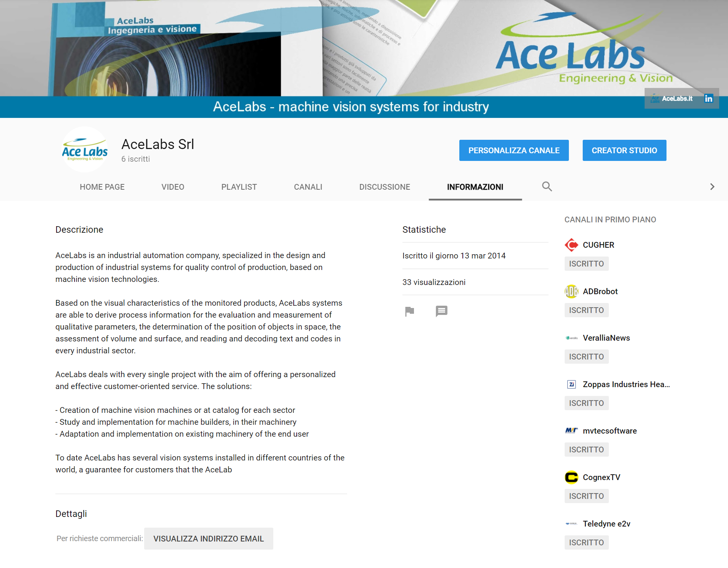Open the DISCUSSIONE tab

(x=385, y=187)
